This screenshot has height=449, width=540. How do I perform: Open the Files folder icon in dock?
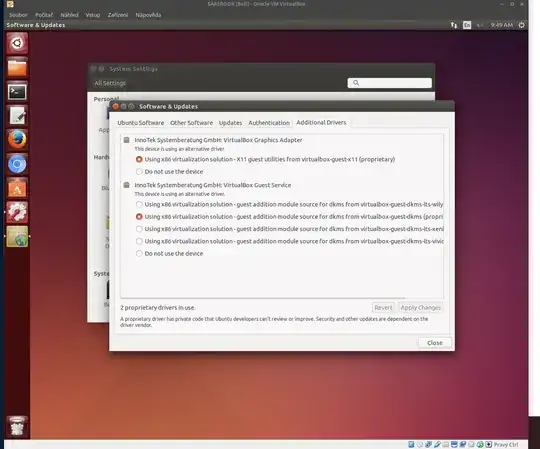point(17,67)
